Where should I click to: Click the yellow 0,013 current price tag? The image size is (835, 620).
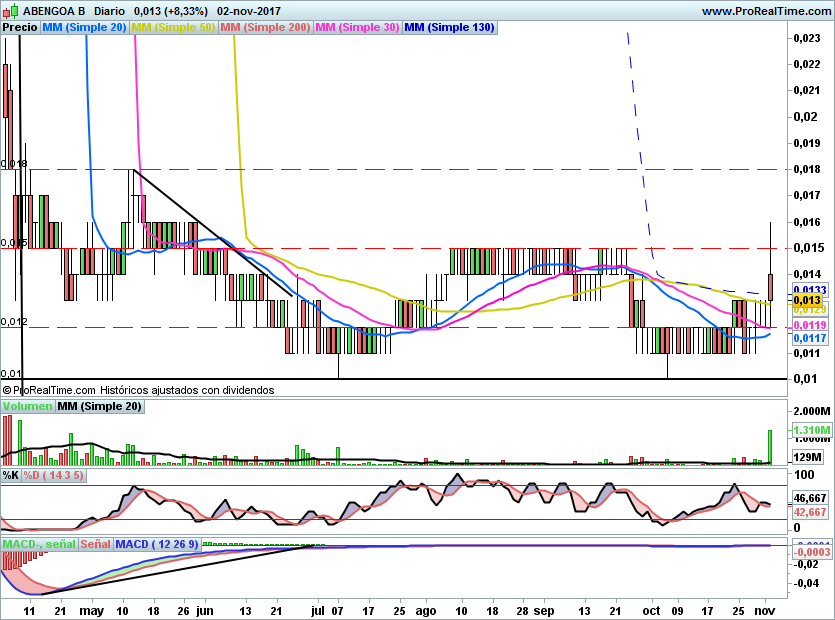[x=807, y=300]
